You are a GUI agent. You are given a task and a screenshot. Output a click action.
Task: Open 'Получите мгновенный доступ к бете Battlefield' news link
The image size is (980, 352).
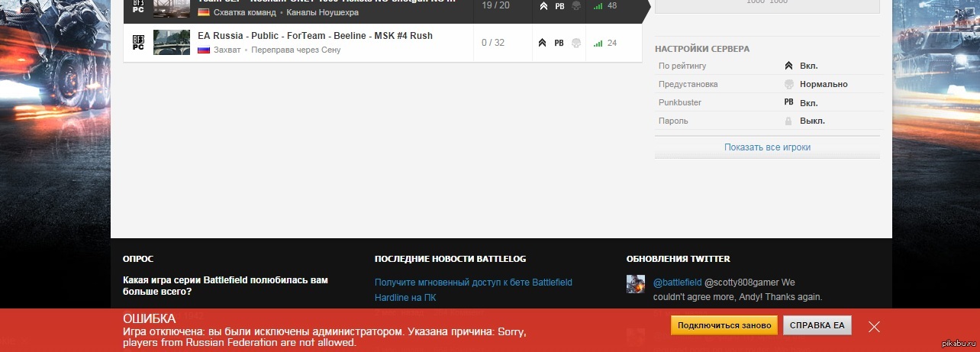473,283
